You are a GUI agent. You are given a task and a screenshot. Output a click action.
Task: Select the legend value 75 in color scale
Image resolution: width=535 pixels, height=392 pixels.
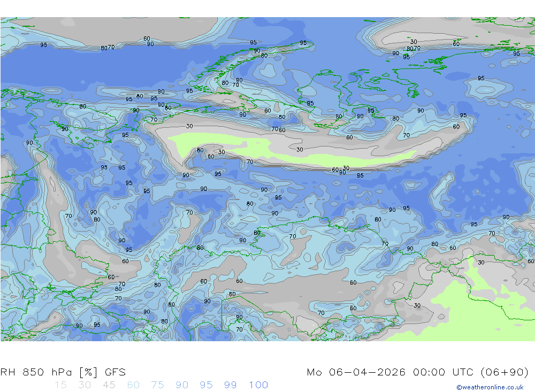pos(158,385)
